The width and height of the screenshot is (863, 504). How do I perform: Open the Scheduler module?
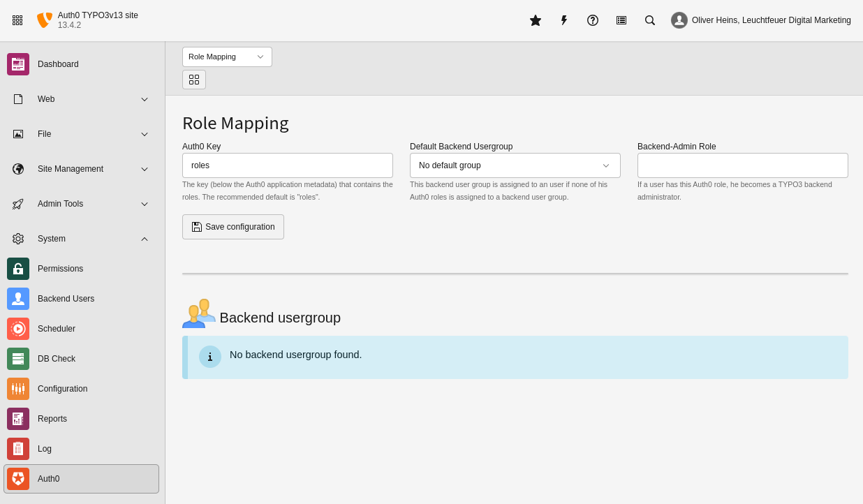81,329
